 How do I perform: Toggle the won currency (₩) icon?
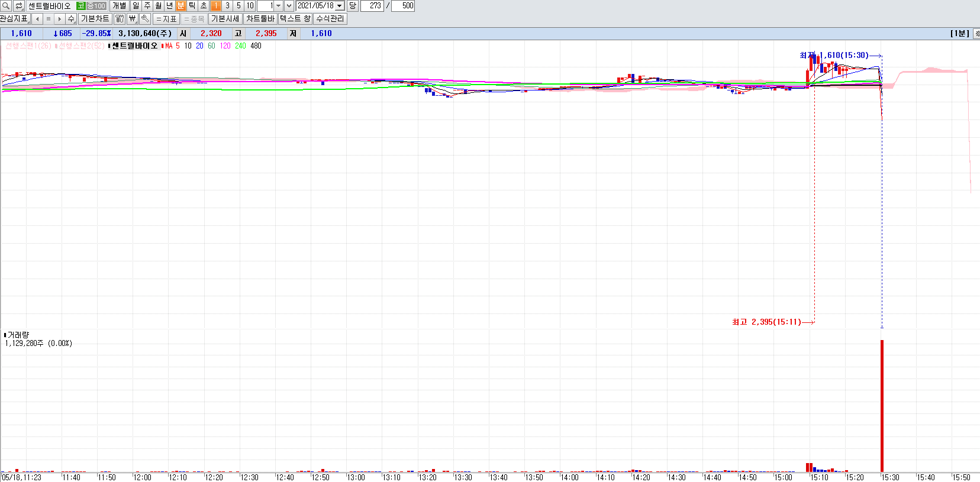[x=133, y=19]
